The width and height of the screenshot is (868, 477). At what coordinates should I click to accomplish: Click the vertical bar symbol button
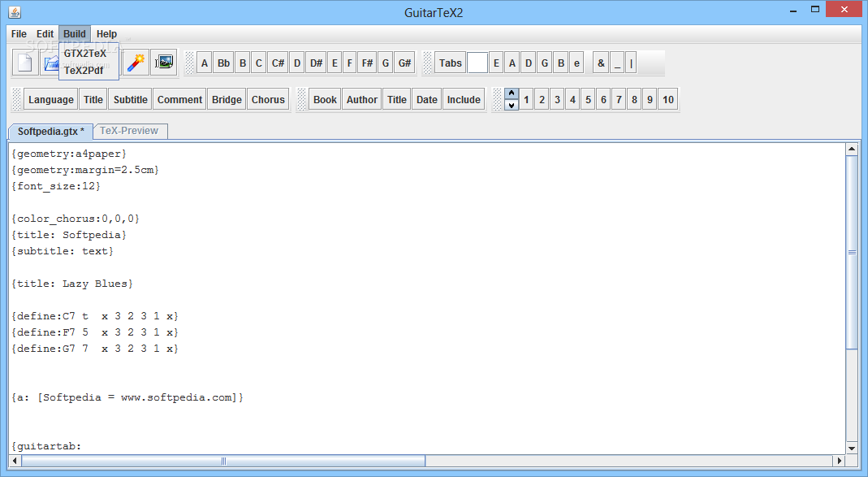click(x=631, y=63)
